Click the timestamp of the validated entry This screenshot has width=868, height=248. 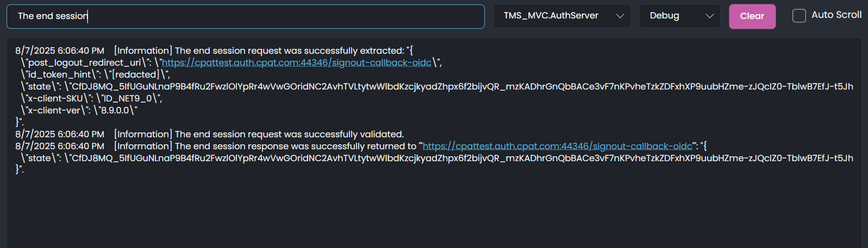coord(60,135)
